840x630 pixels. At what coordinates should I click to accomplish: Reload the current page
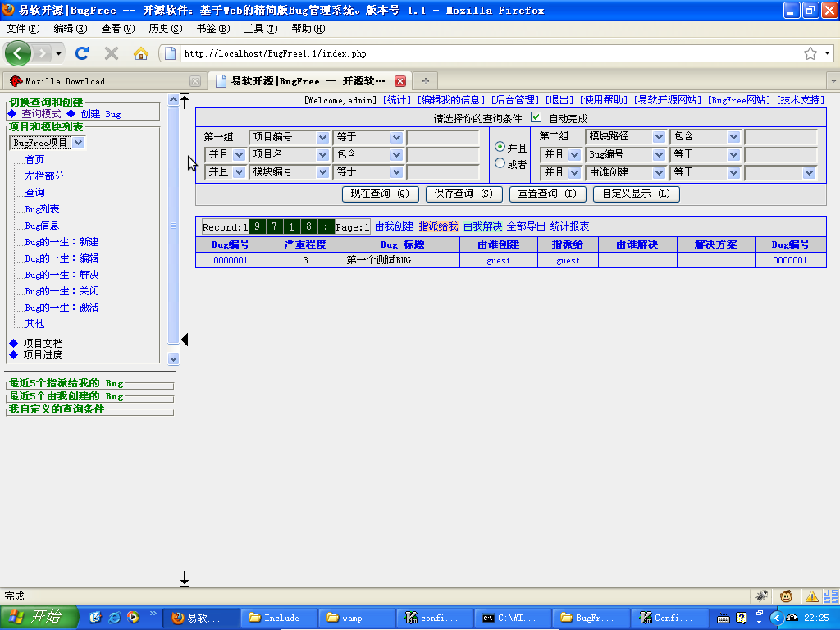coord(82,53)
